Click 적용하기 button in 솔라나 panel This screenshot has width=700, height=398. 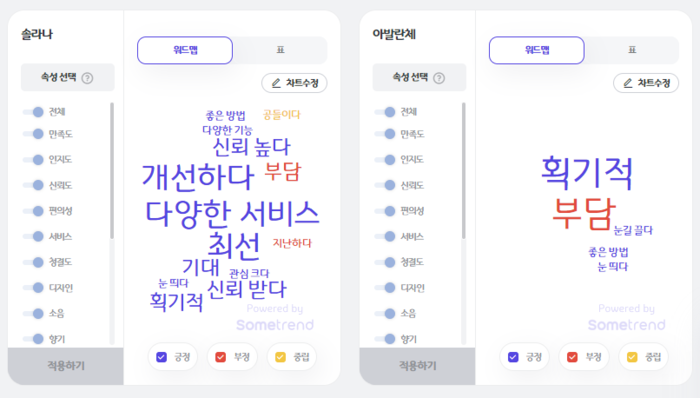click(66, 366)
